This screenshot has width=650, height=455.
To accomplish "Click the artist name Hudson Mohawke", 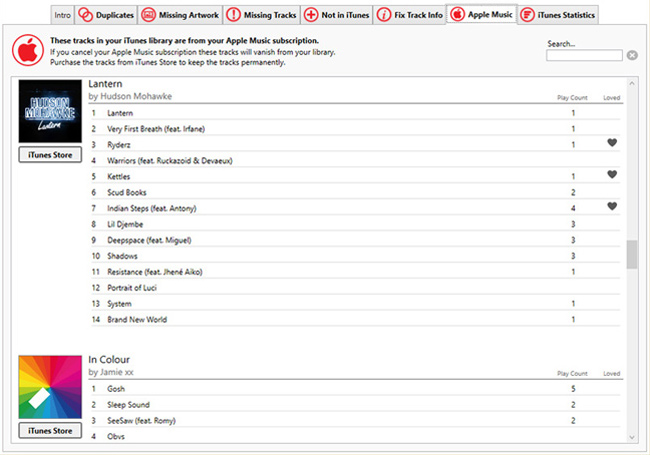I will (x=136, y=96).
